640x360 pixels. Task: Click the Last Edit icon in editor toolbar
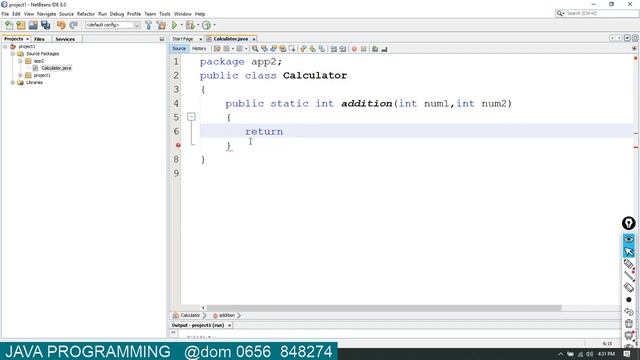[x=217, y=49]
